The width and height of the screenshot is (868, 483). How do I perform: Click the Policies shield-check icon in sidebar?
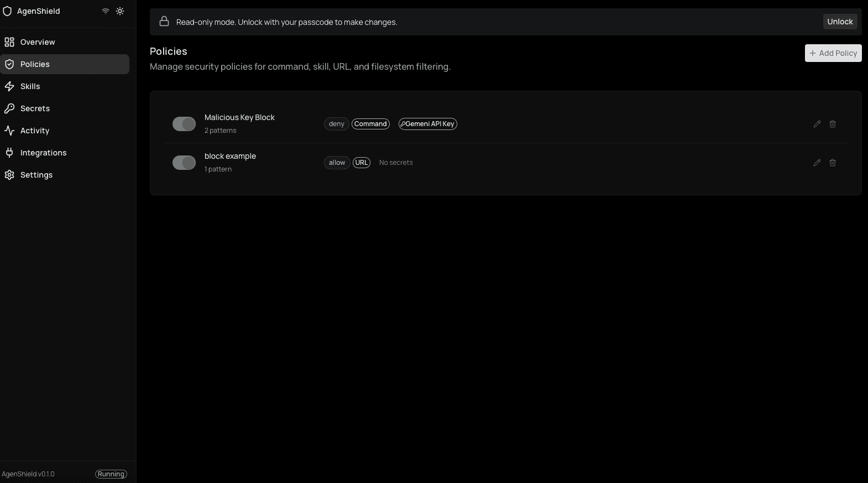pyautogui.click(x=9, y=64)
